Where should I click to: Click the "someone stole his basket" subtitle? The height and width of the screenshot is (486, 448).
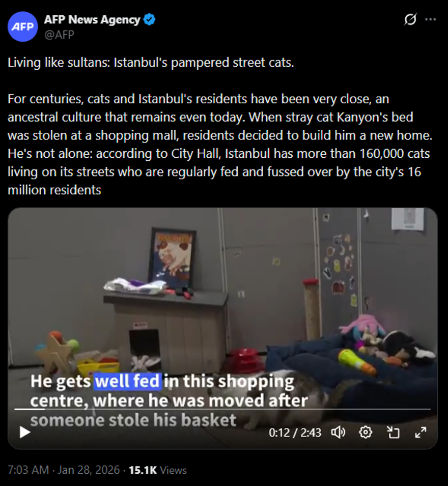coord(133,420)
